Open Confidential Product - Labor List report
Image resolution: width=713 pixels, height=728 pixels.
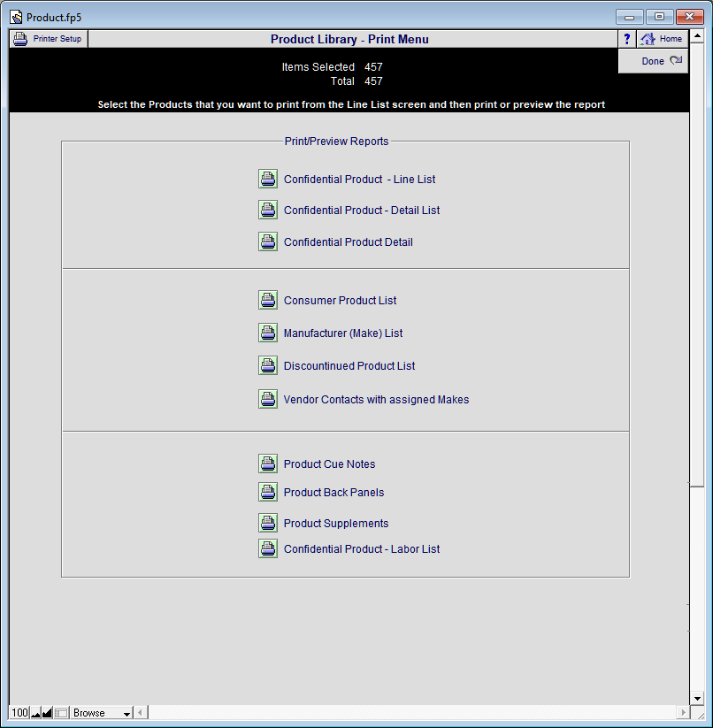click(362, 548)
